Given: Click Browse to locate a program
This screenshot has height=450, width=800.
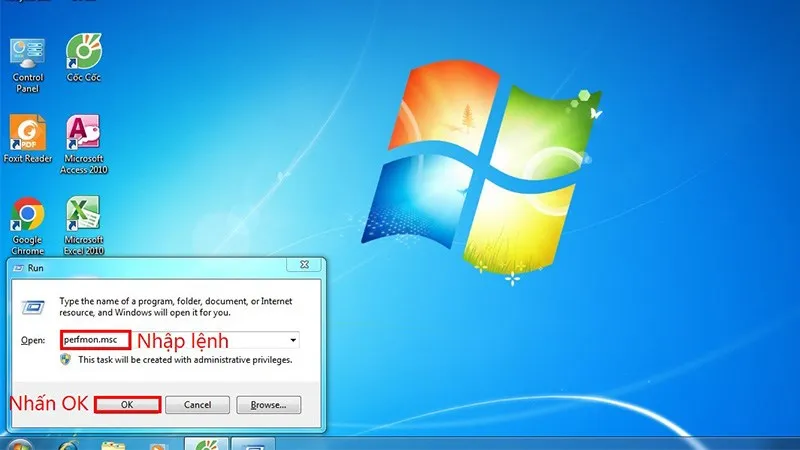Looking at the screenshot, I should point(270,405).
